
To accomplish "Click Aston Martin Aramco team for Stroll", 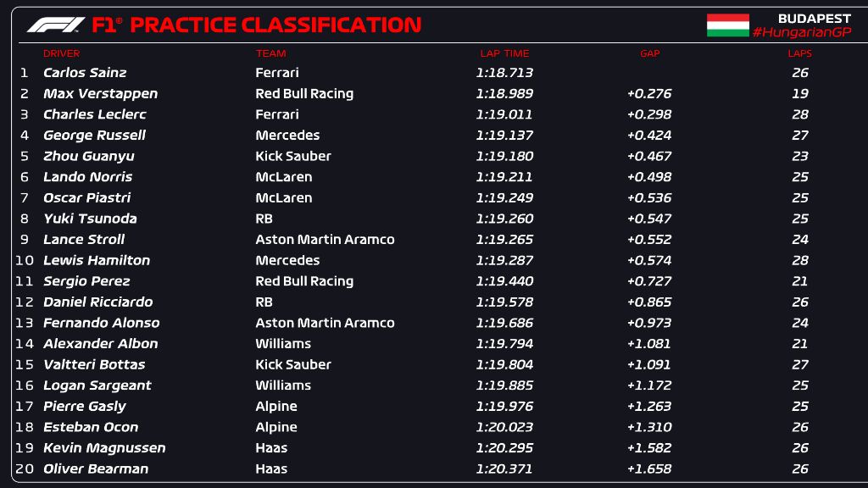I will (x=325, y=240).
